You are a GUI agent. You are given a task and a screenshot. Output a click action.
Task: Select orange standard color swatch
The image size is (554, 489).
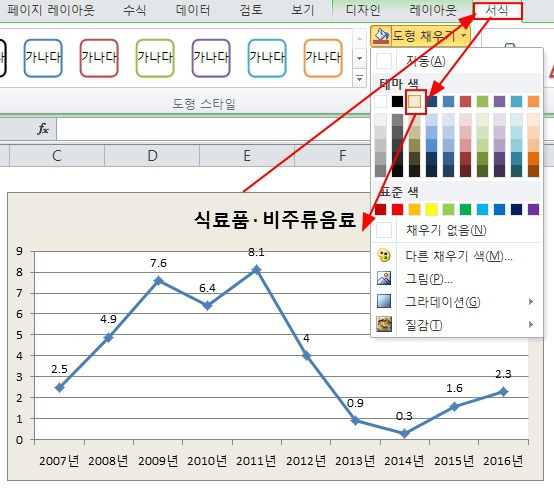(414, 209)
